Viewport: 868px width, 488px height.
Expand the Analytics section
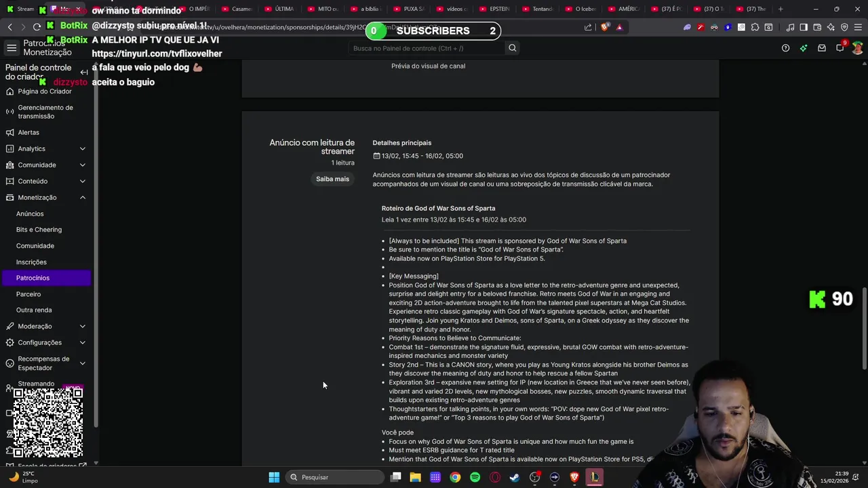pyautogui.click(x=45, y=148)
